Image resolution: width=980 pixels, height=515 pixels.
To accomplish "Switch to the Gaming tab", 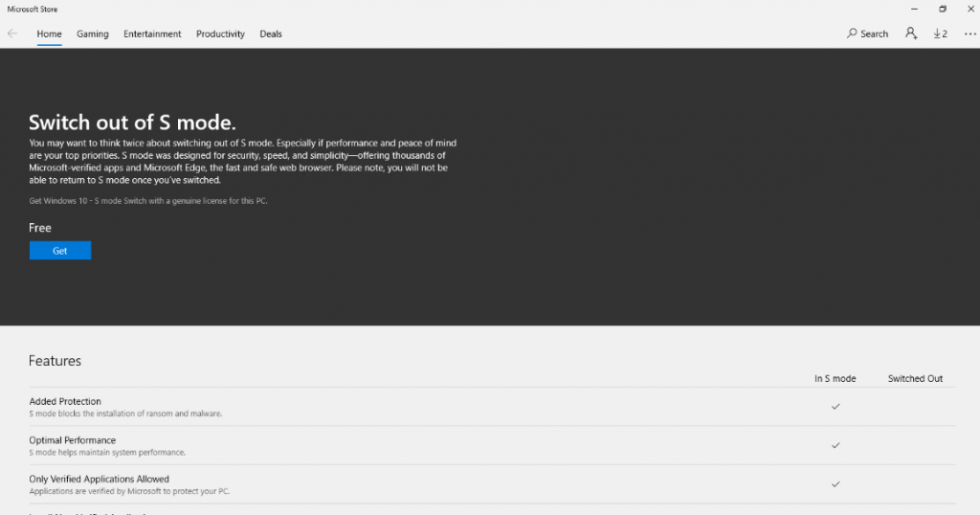I will [93, 34].
